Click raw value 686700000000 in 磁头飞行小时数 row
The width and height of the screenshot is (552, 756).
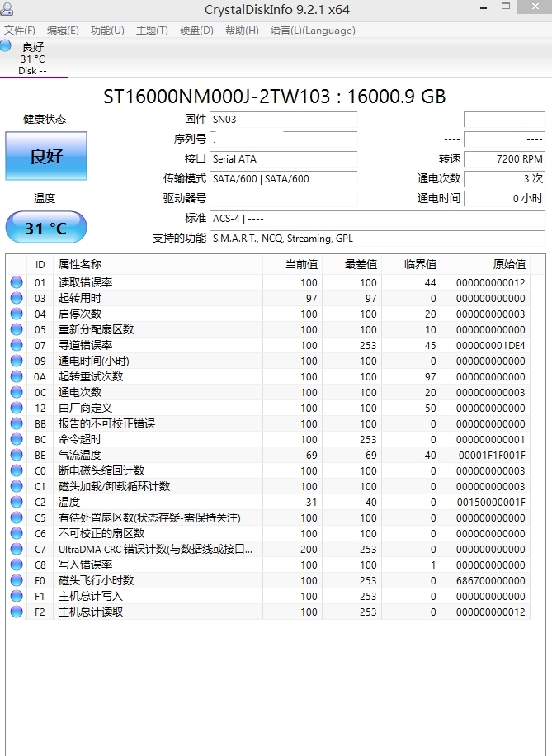tap(491, 580)
